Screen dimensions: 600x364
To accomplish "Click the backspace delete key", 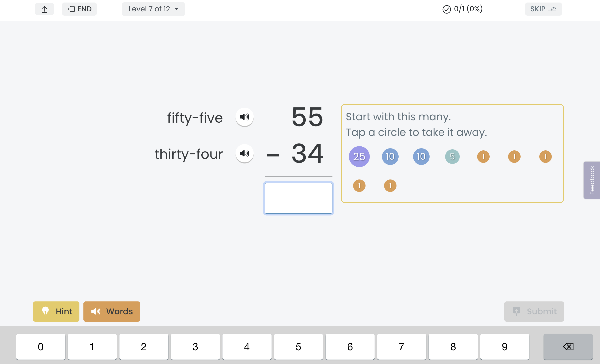I will (x=568, y=347).
